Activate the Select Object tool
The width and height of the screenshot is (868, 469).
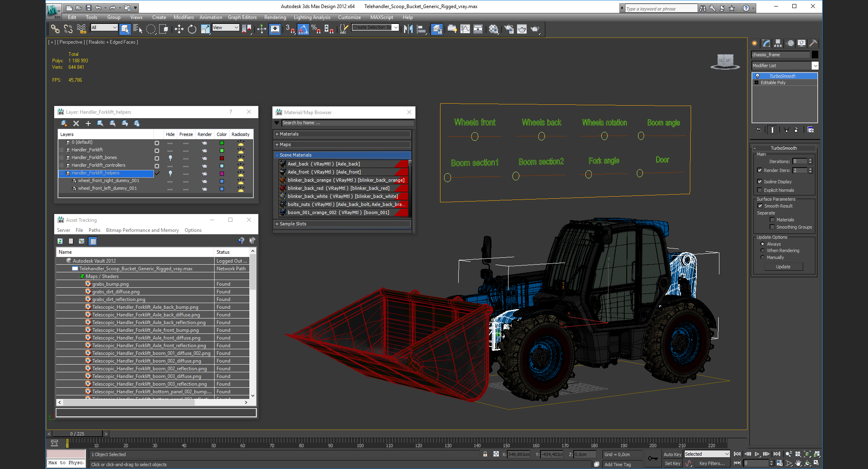point(125,29)
